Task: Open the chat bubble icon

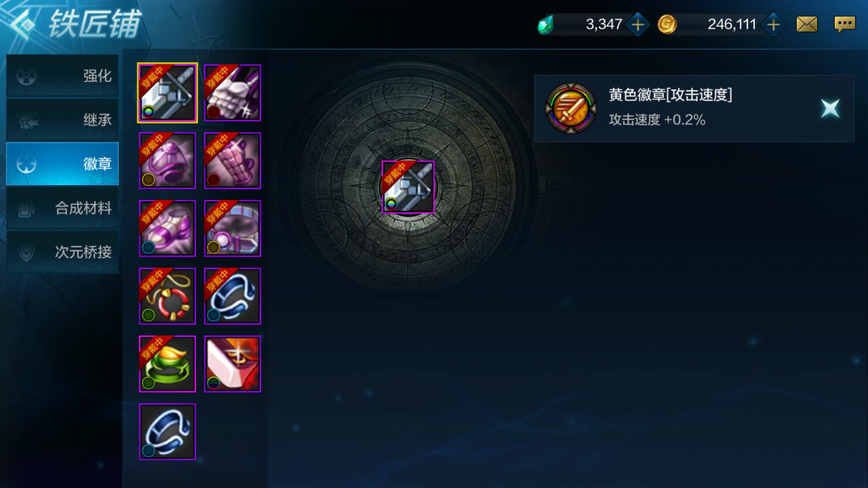Action: (844, 24)
